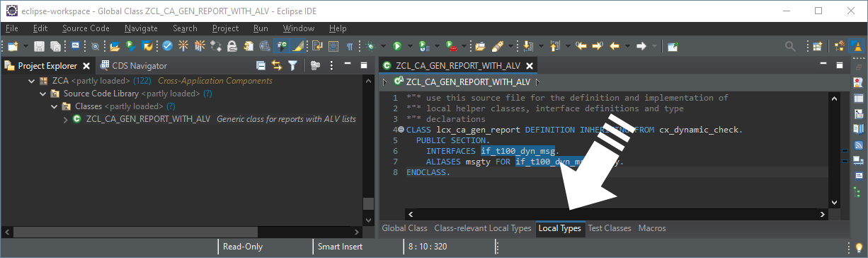
Task: Toggle Show Whitespace Characters pilcrow icon
Action: pyautogui.click(x=350, y=46)
